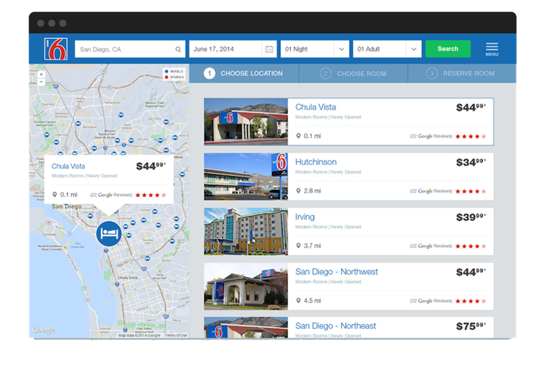
Task: Open the hamburger MENU icon
Action: pyautogui.click(x=492, y=49)
